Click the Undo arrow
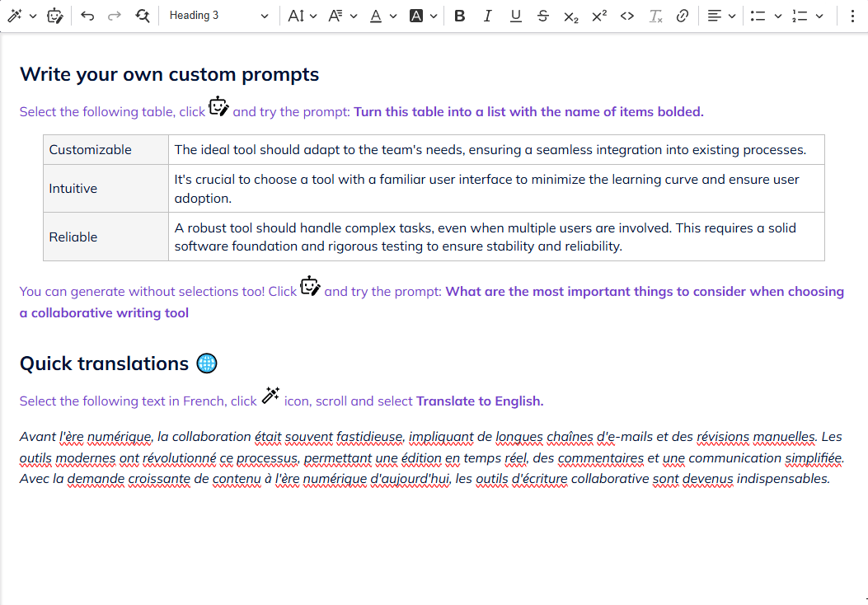The image size is (868, 605). (x=87, y=16)
